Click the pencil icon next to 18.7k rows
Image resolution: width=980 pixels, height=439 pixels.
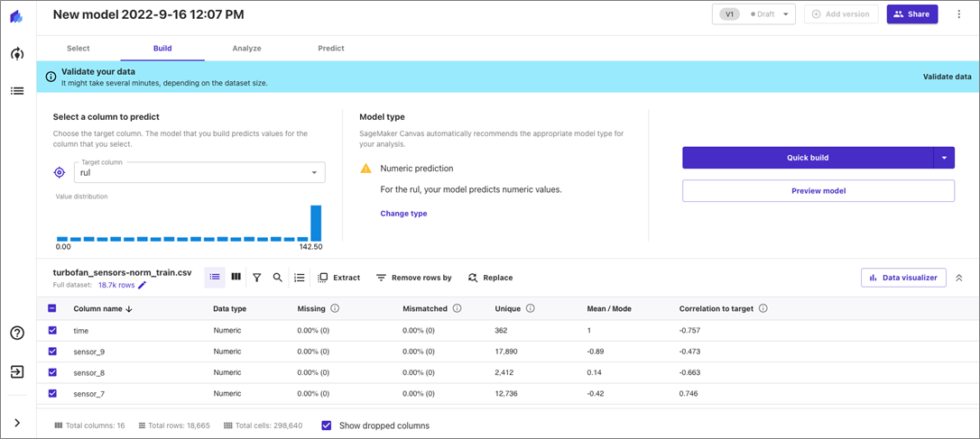(142, 285)
